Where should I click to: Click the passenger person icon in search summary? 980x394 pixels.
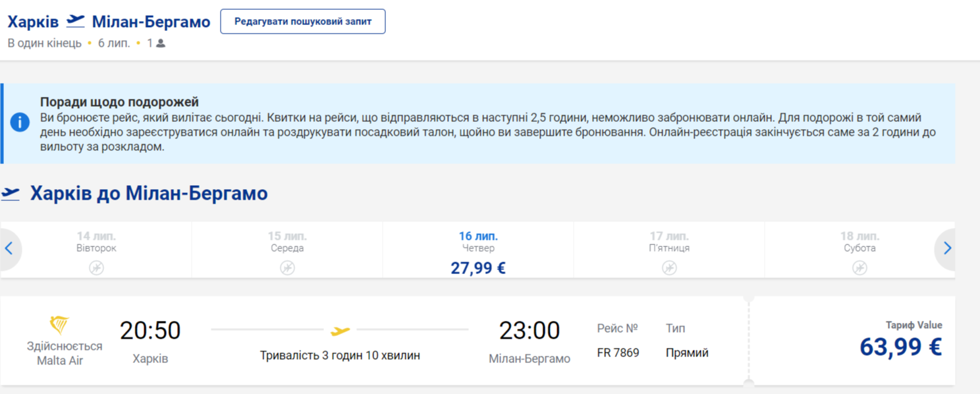click(x=161, y=43)
